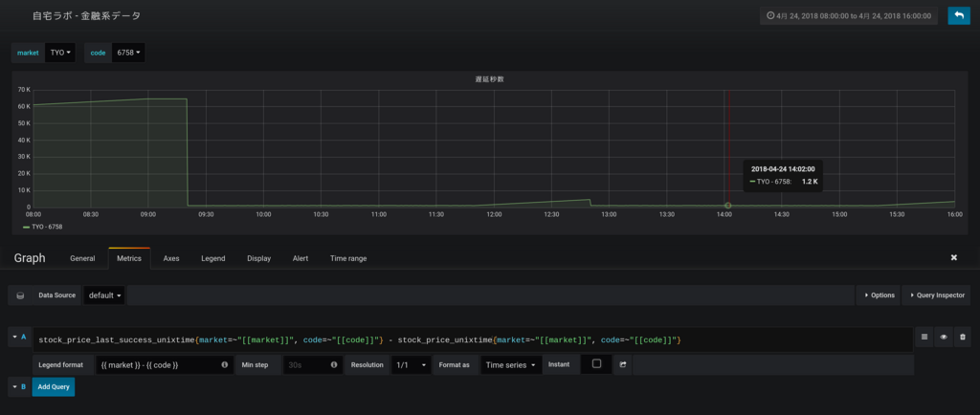Switch to the Legend tab
Image resolution: width=980 pixels, height=415 pixels.
213,258
